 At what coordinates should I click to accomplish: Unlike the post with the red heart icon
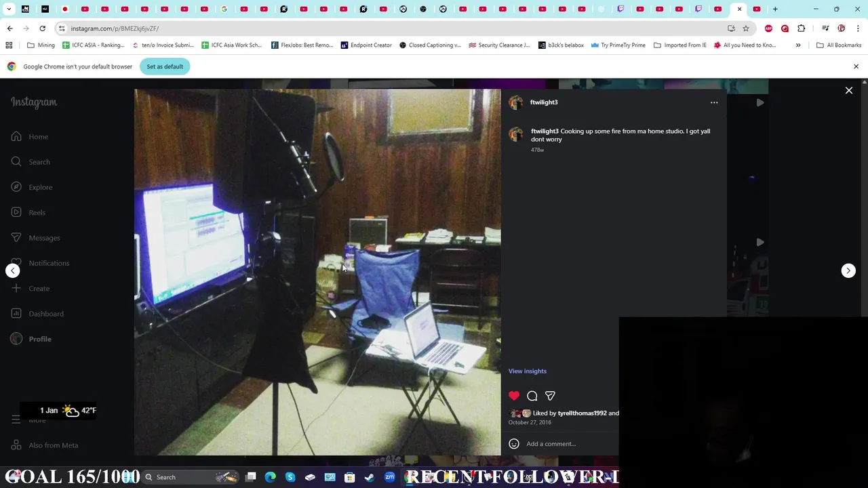click(x=514, y=396)
